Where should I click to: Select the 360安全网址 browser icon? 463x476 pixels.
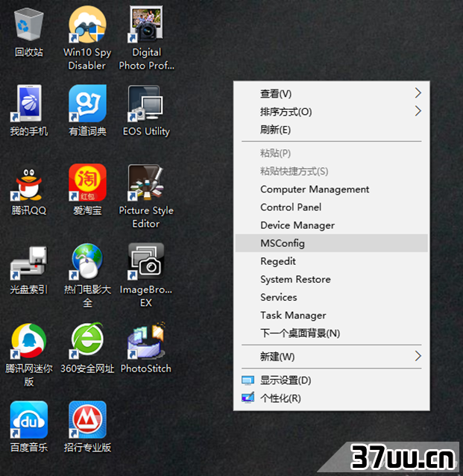pyautogui.click(x=87, y=340)
